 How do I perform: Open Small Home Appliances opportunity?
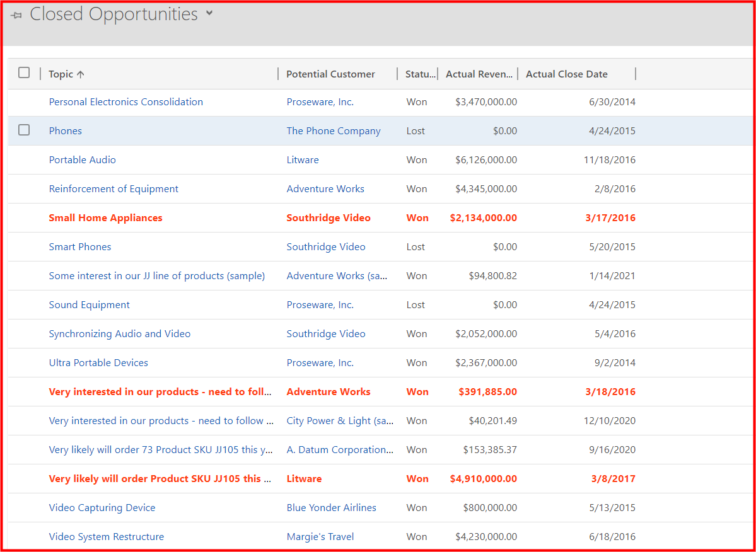(x=105, y=218)
